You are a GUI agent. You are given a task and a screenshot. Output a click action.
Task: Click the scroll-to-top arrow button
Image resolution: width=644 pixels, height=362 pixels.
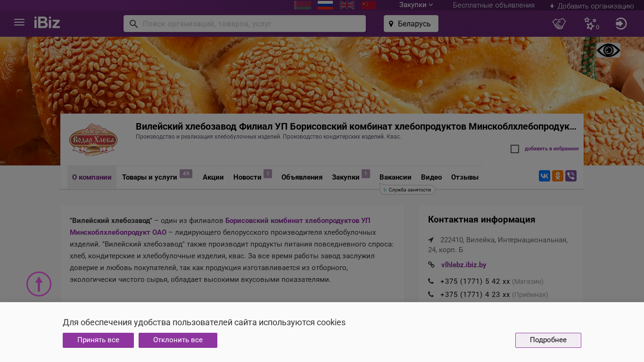pos(39,284)
